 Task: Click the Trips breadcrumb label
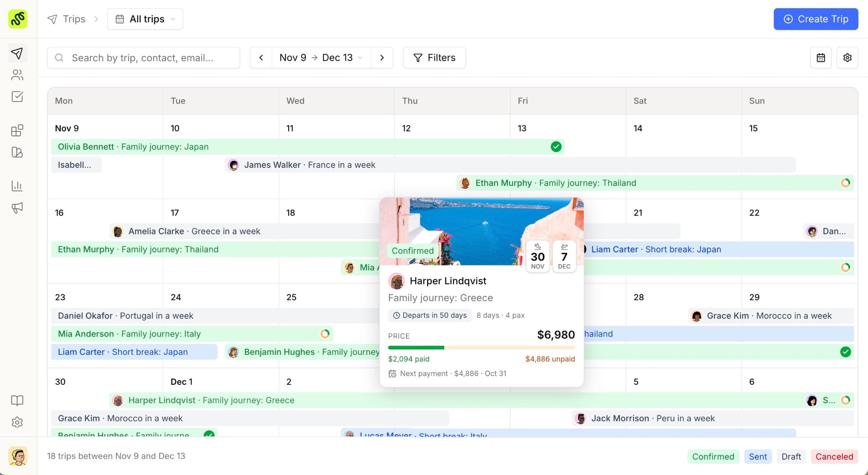(74, 19)
